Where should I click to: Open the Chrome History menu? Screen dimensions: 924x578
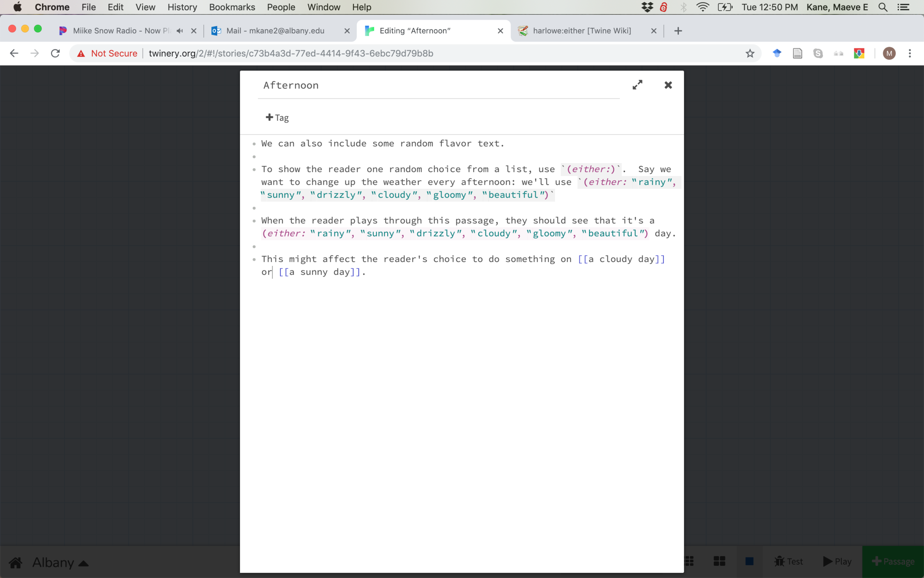tap(182, 7)
